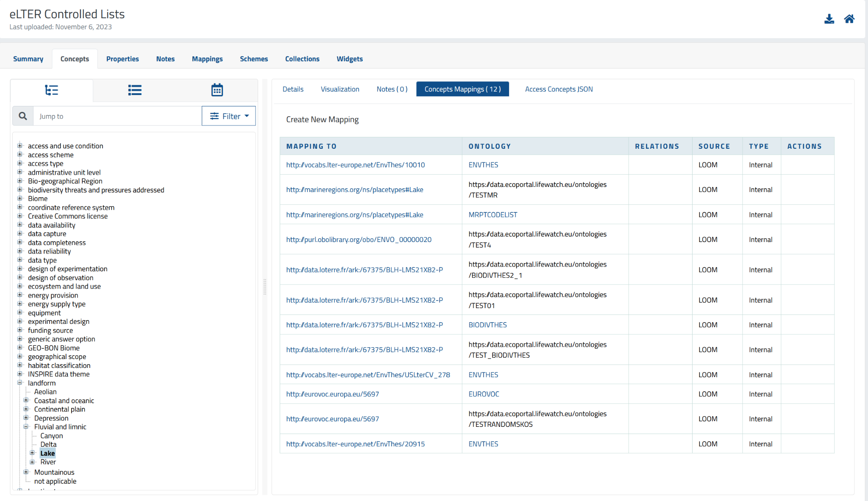Open the Visualization tab

(x=340, y=89)
